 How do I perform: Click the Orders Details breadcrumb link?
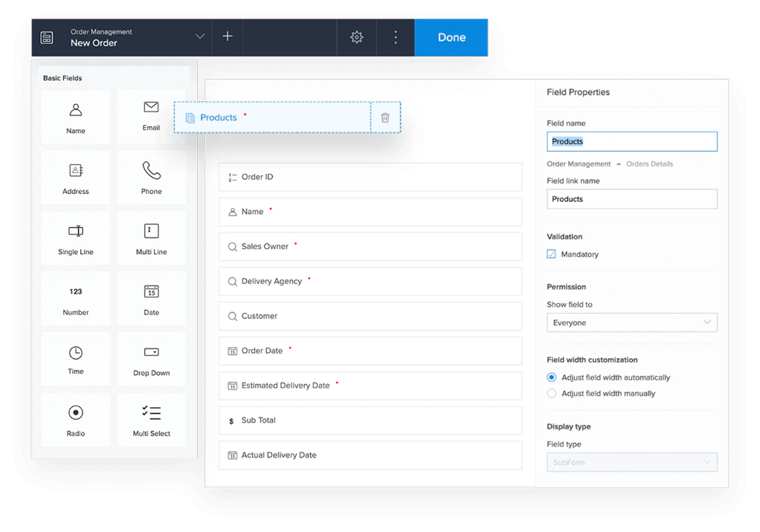tap(649, 163)
